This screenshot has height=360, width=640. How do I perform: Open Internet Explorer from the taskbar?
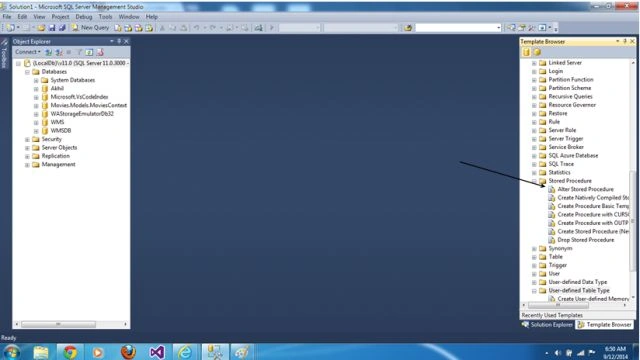click(186, 352)
